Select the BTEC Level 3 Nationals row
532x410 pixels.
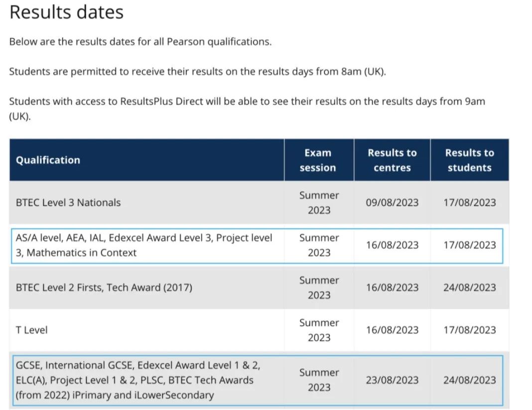pyautogui.click(x=259, y=202)
